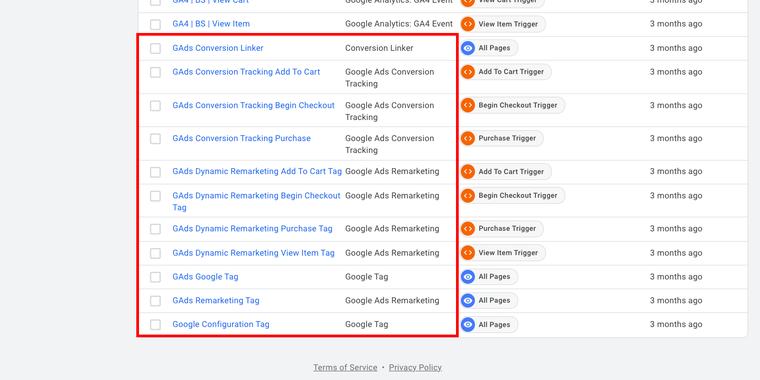Tick checkbox for Google Configuration Tag
Image resolution: width=760 pixels, height=380 pixels.
[155, 325]
